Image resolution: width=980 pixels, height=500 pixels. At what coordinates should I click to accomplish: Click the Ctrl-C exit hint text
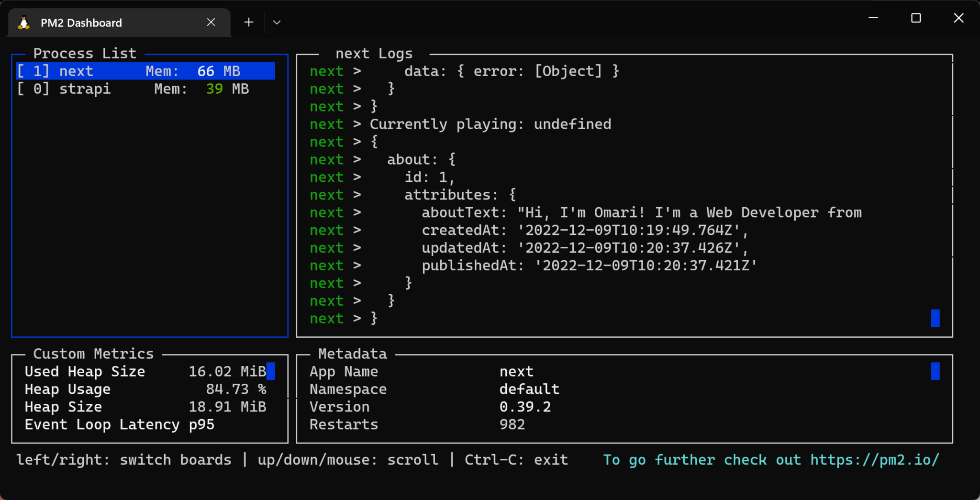tap(516, 459)
